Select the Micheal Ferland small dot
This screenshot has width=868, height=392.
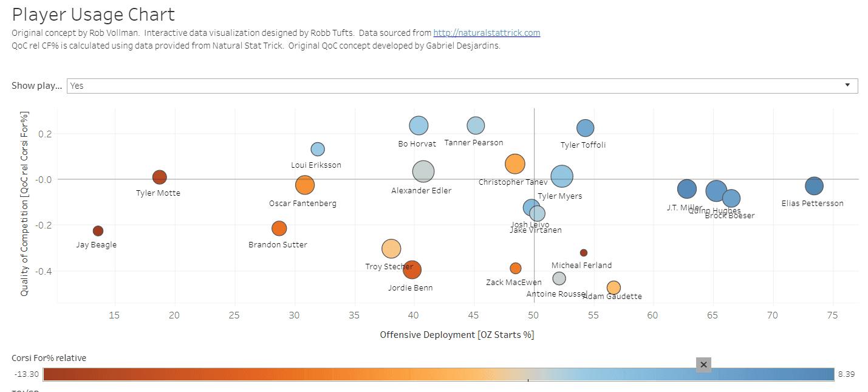tap(584, 253)
